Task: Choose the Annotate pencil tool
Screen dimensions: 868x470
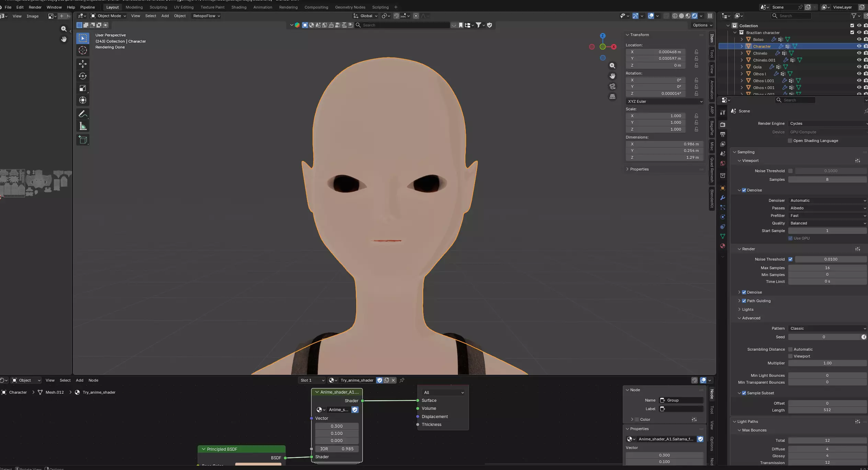Action: tap(83, 114)
